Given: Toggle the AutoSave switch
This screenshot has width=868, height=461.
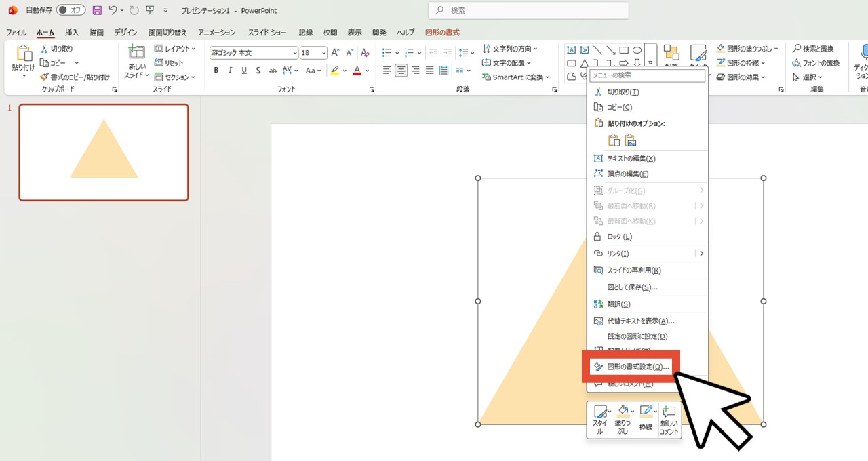Looking at the screenshot, I should point(71,10).
